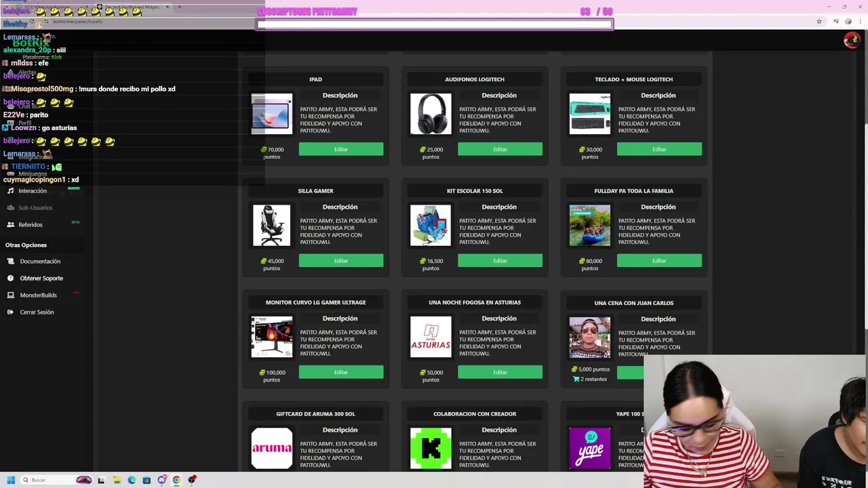This screenshot has width=868, height=488.
Task: Click the keyboard and mouse thumbnail
Action: pos(590,114)
